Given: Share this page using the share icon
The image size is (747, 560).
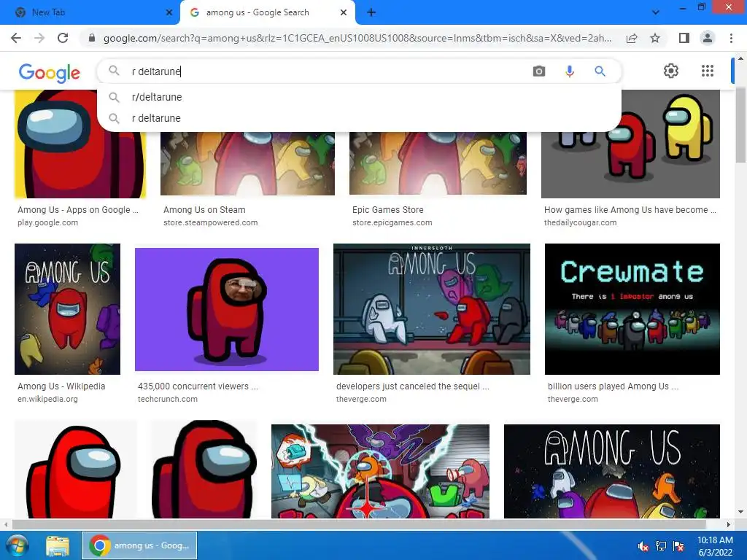Looking at the screenshot, I should [x=632, y=38].
